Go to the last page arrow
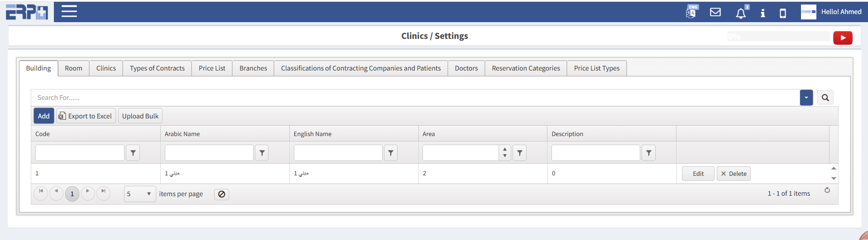The width and height of the screenshot is (868, 240). coord(104,192)
